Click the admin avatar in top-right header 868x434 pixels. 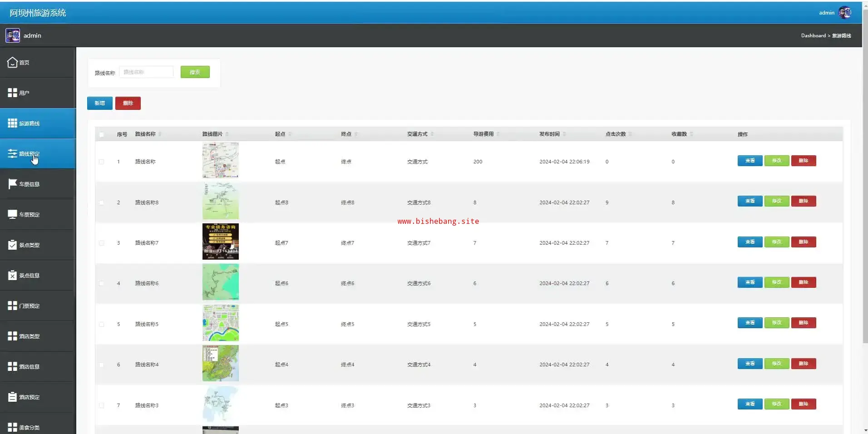click(x=845, y=13)
